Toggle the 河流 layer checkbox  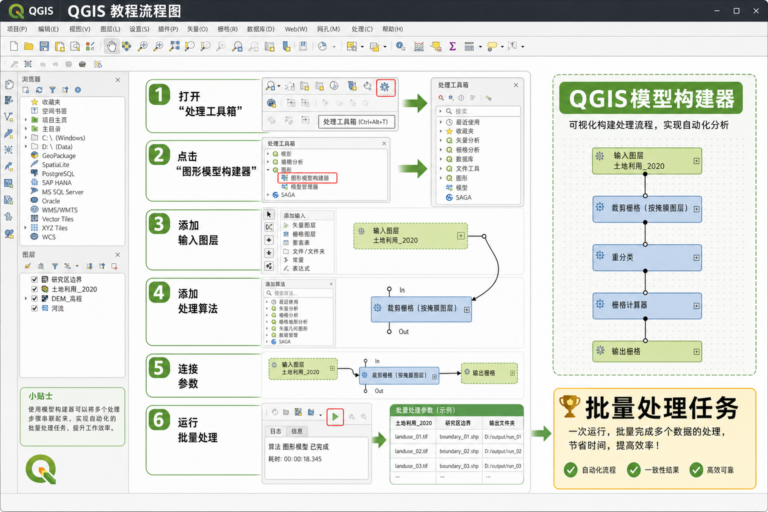point(35,308)
